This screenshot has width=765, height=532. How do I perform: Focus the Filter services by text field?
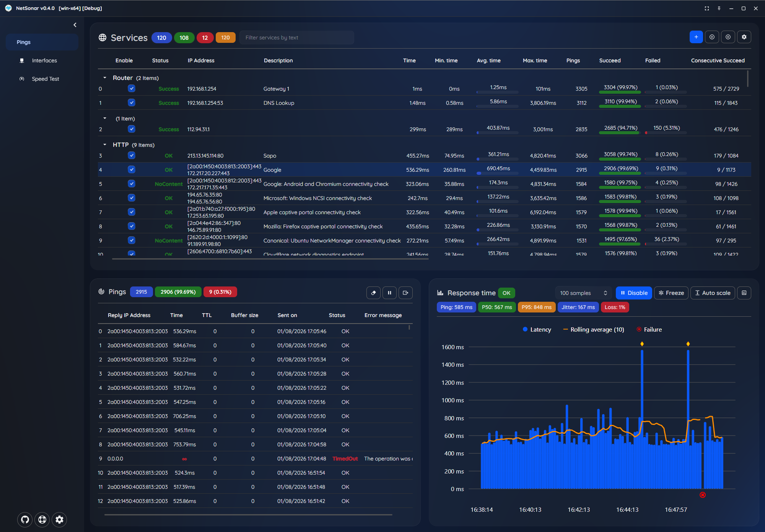coord(297,37)
